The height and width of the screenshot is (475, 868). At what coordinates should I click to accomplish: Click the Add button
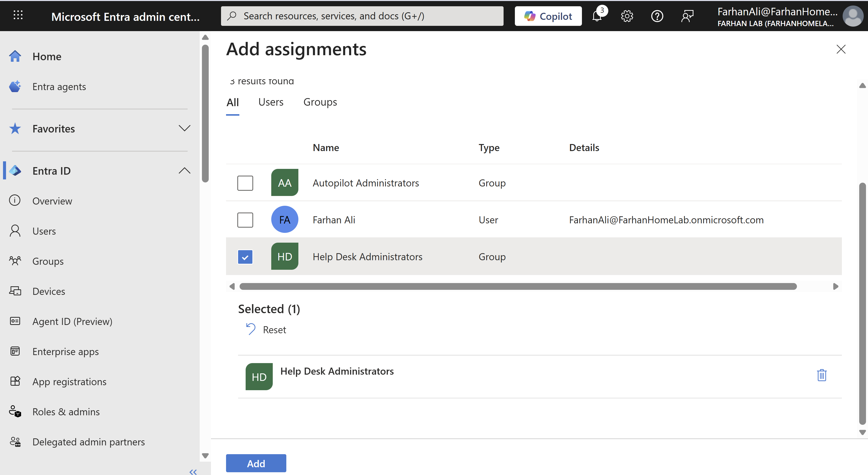coord(256,463)
